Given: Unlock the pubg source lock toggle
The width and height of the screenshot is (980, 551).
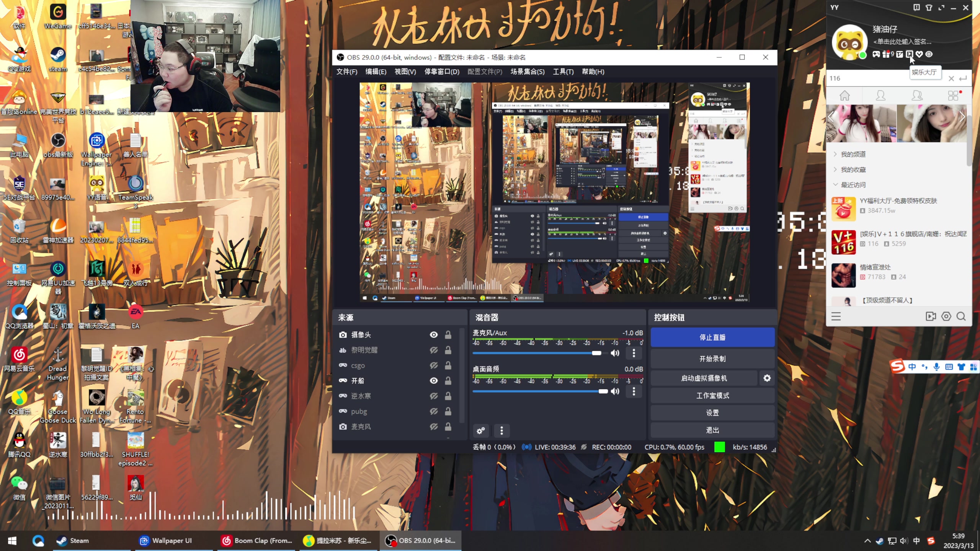Looking at the screenshot, I should [448, 411].
